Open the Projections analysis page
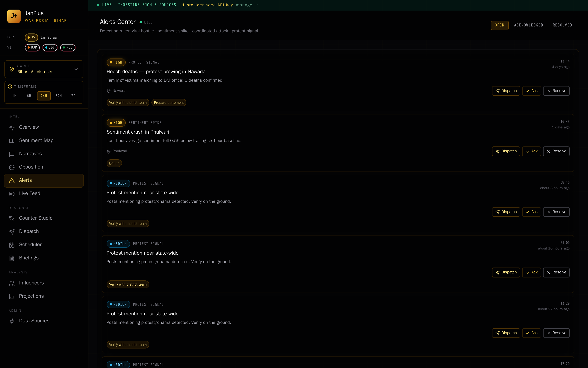 pyautogui.click(x=44, y=296)
